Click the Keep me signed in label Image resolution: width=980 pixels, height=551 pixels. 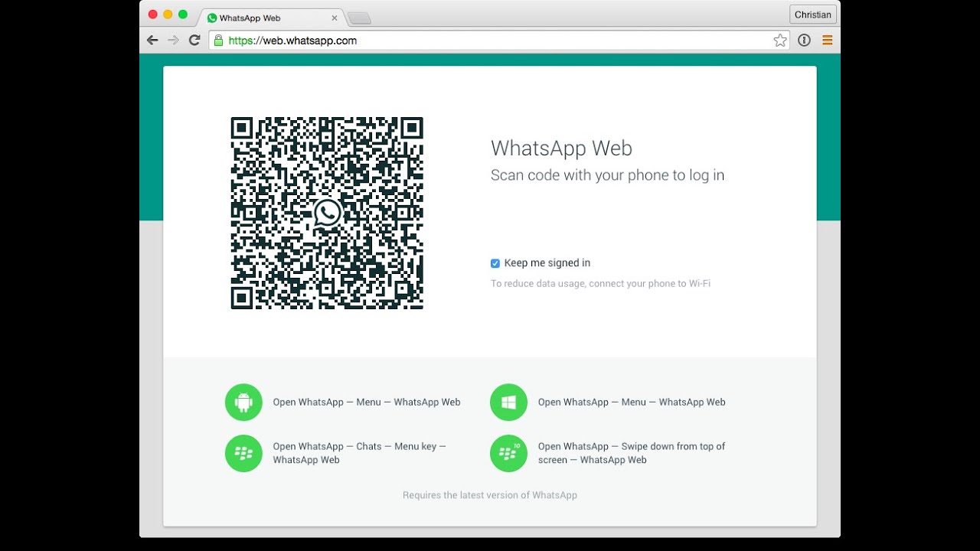point(547,262)
